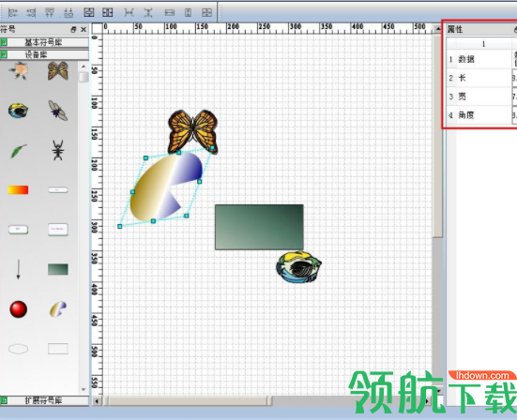Image resolution: width=517 pixels, height=420 pixels.
Task: Click the same height toolbar icon
Action: [188, 13]
